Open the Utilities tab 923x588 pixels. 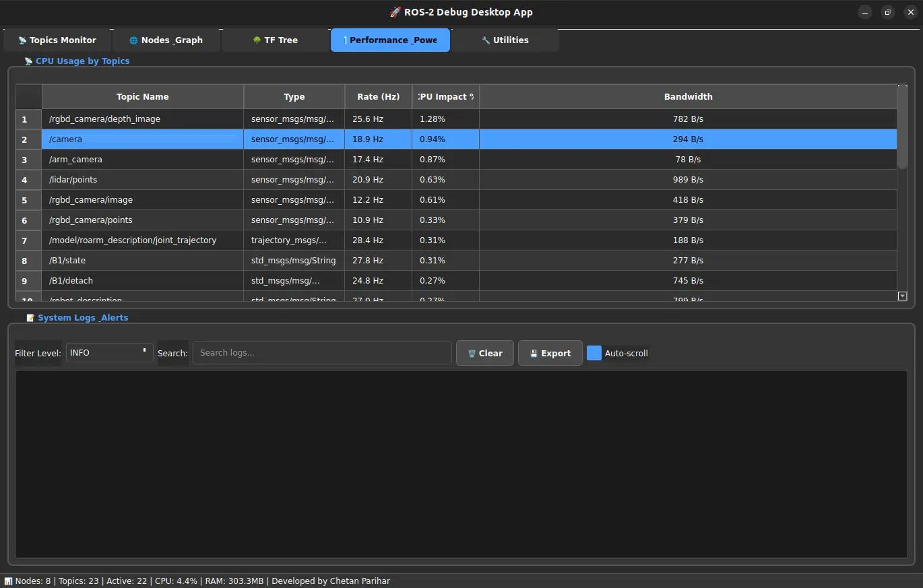505,40
